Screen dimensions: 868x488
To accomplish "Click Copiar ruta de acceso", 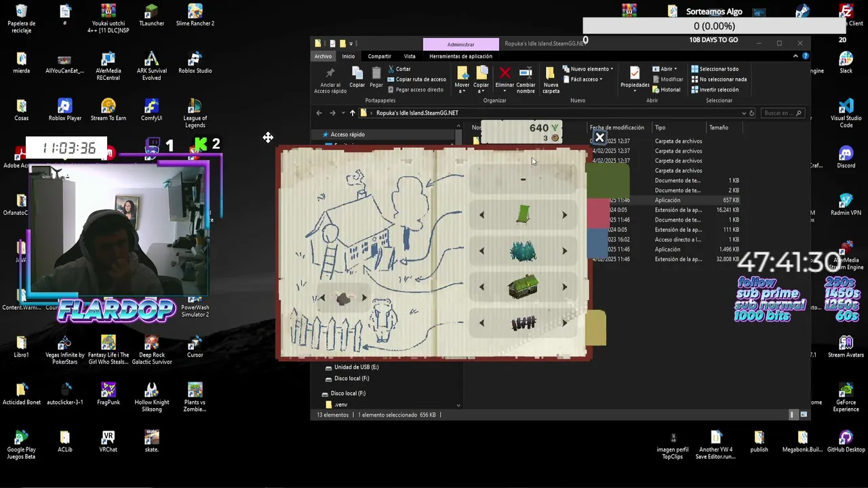I will (x=416, y=79).
